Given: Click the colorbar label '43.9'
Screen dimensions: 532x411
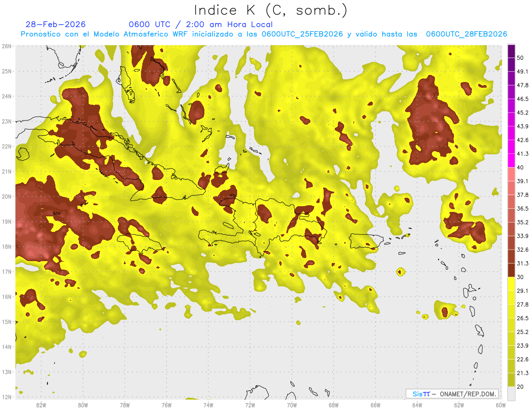Looking at the screenshot, I should (523, 126).
